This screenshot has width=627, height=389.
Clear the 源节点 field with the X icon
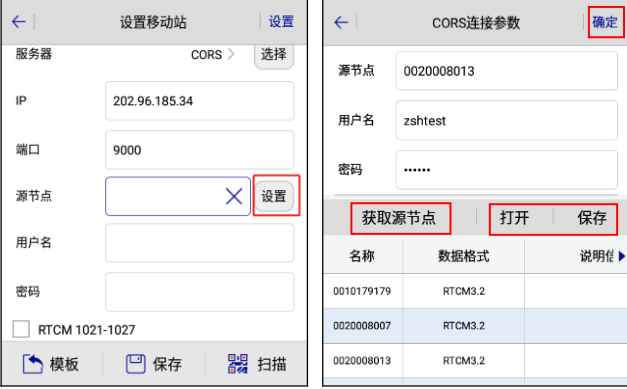click(234, 196)
